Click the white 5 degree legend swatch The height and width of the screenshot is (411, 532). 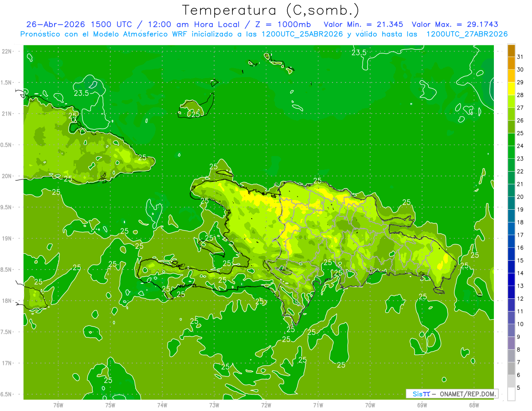pos(511,394)
